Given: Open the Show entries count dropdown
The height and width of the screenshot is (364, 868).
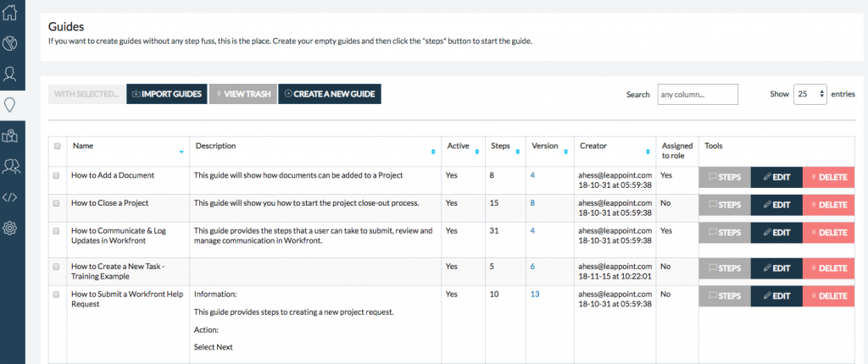Looking at the screenshot, I should (810, 95).
